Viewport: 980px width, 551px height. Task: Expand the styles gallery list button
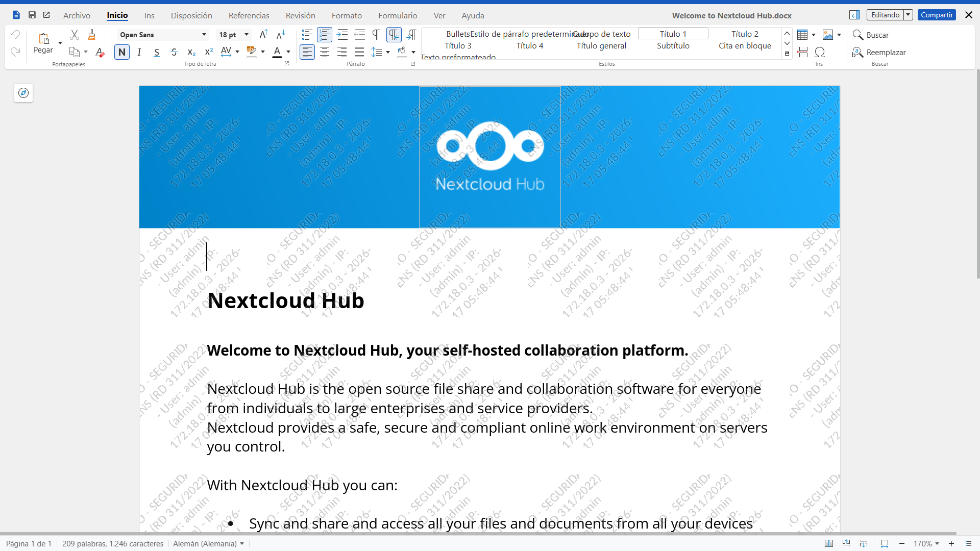(787, 54)
